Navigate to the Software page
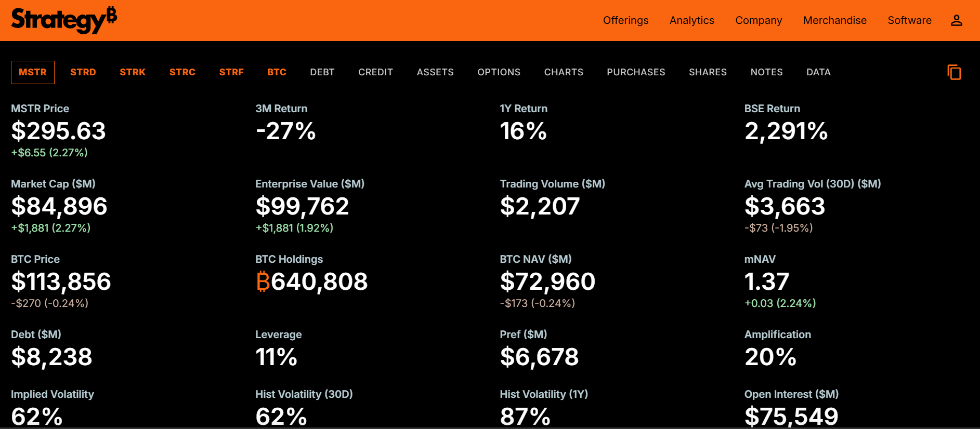 click(909, 20)
